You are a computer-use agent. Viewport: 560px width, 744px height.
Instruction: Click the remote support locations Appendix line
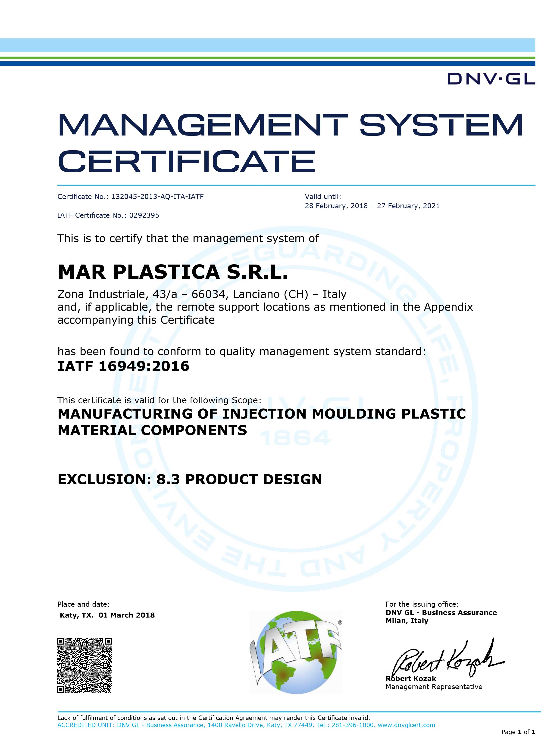tap(265, 307)
